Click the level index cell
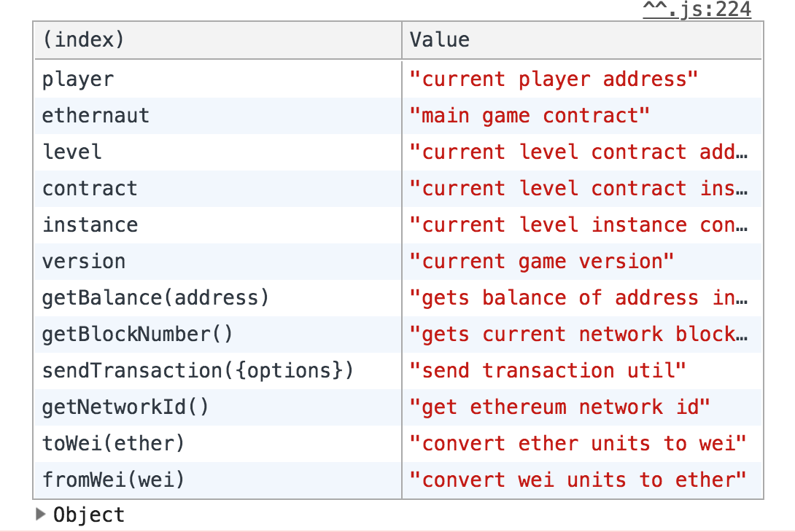Image resolution: width=795 pixels, height=532 pixels. (218, 152)
